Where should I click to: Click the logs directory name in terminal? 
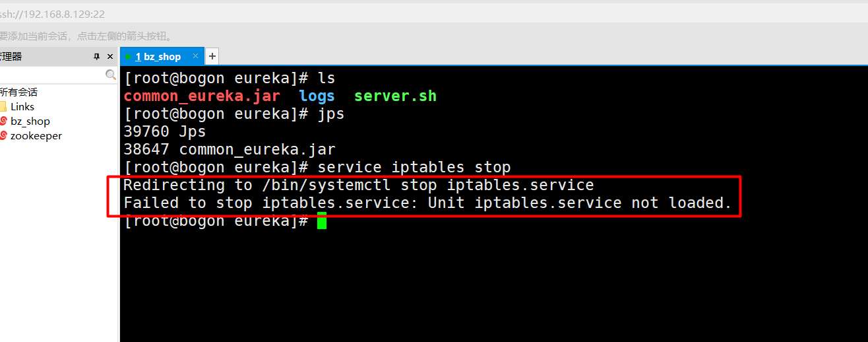pos(317,96)
